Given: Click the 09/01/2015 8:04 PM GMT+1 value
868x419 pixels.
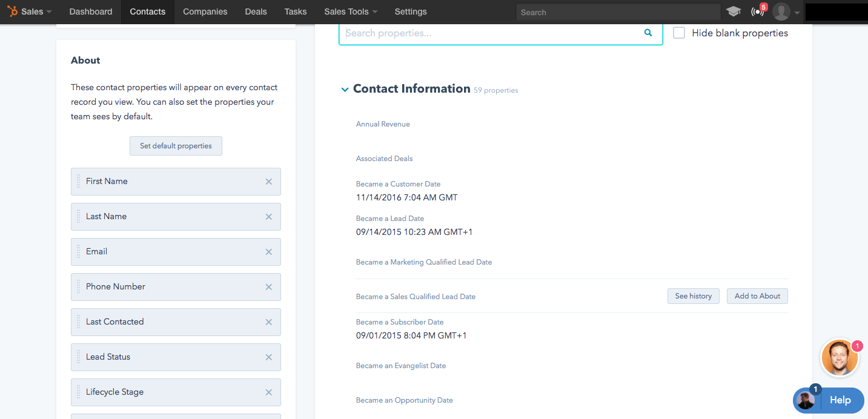Looking at the screenshot, I should coord(411,335).
